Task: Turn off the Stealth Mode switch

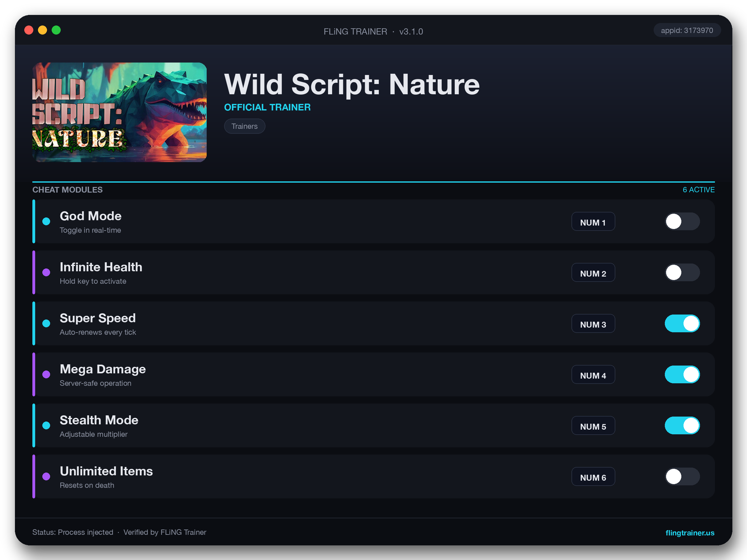Action: click(x=682, y=425)
